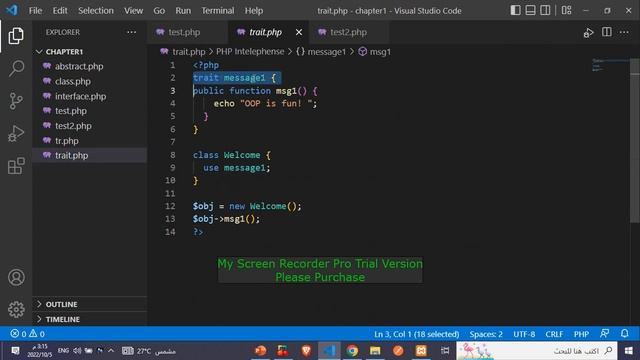Click the Explorer more actions ellipsis

click(x=131, y=32)
